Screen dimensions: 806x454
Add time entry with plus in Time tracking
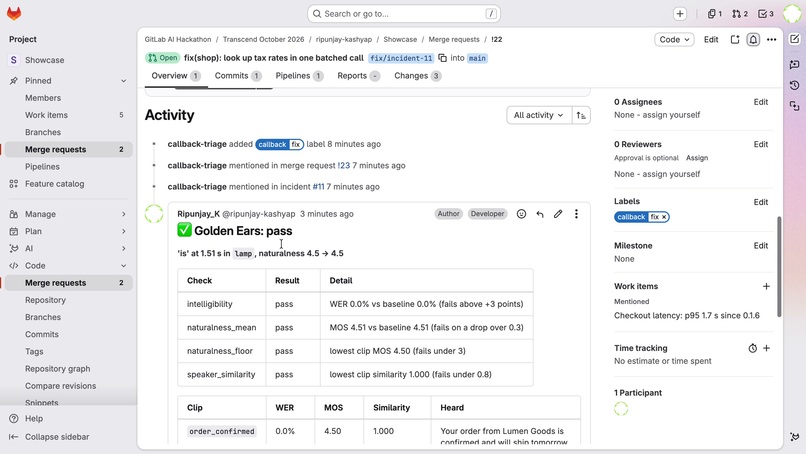coord(766,348)
